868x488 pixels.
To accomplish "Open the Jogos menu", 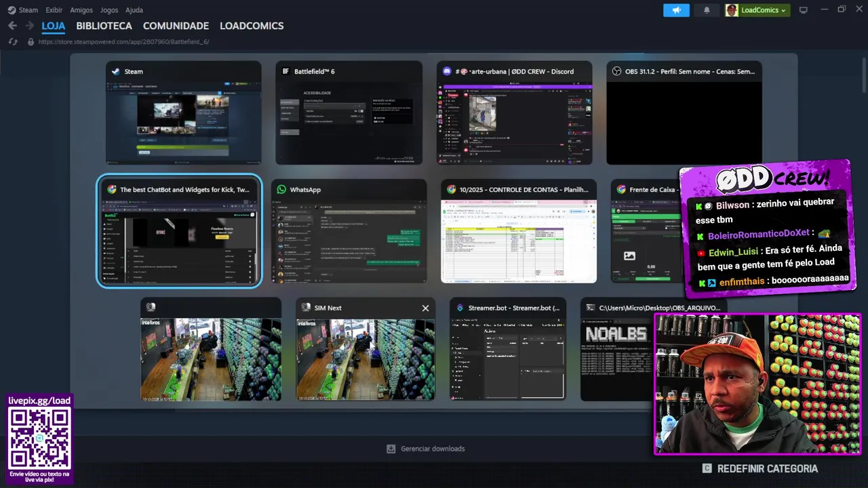I will click(109, 10).
